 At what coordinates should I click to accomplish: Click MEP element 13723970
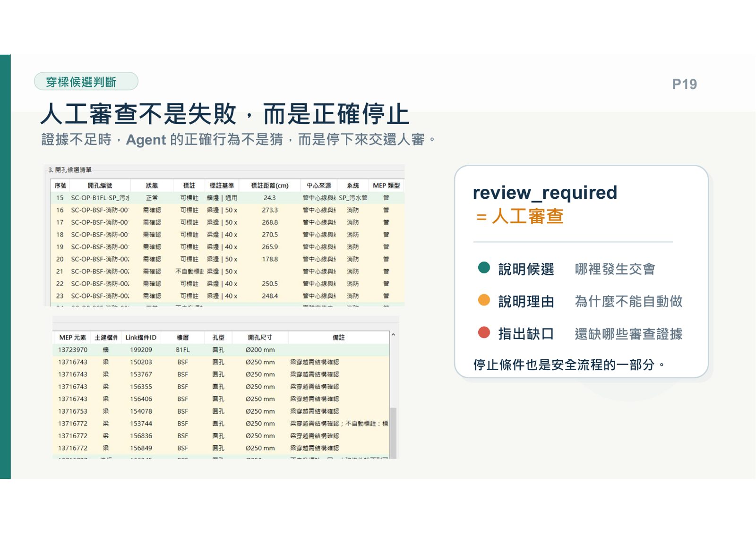73,350
